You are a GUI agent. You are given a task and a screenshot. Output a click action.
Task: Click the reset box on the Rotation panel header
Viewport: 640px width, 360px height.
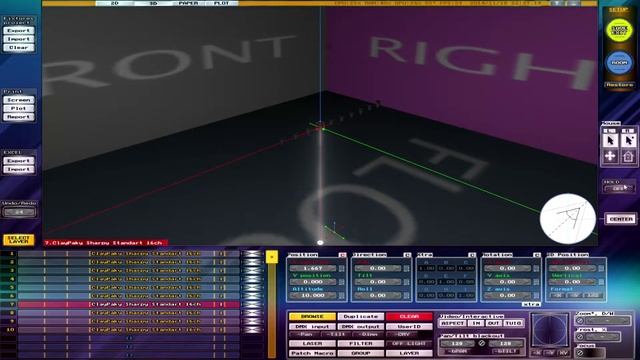click(537, 255)
